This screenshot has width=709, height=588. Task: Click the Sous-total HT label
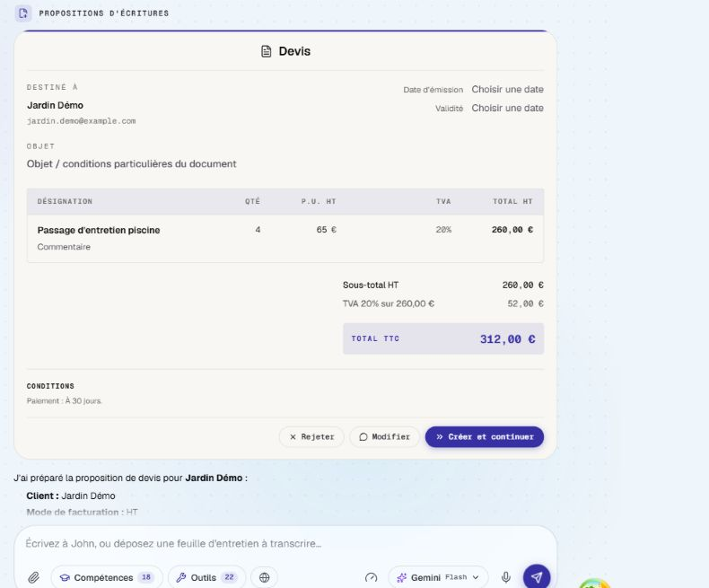(x=371, y=285)
